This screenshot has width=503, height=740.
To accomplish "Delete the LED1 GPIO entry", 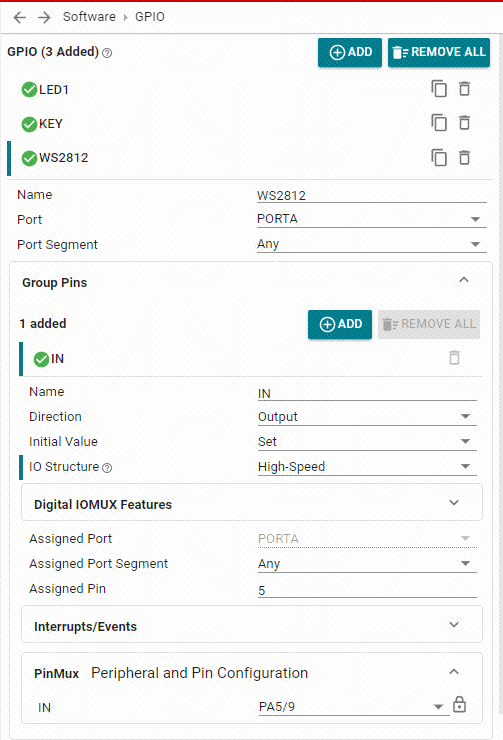I will click(464, 89).
